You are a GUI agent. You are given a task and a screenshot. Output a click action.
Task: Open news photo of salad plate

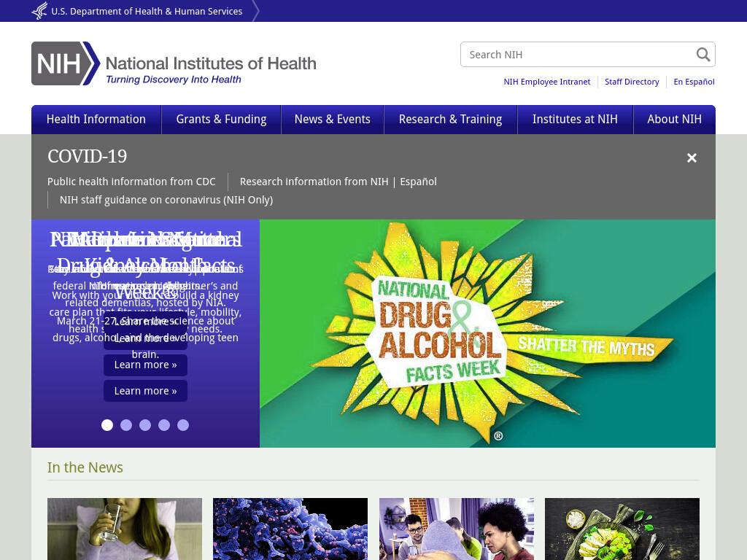[622, 529]
